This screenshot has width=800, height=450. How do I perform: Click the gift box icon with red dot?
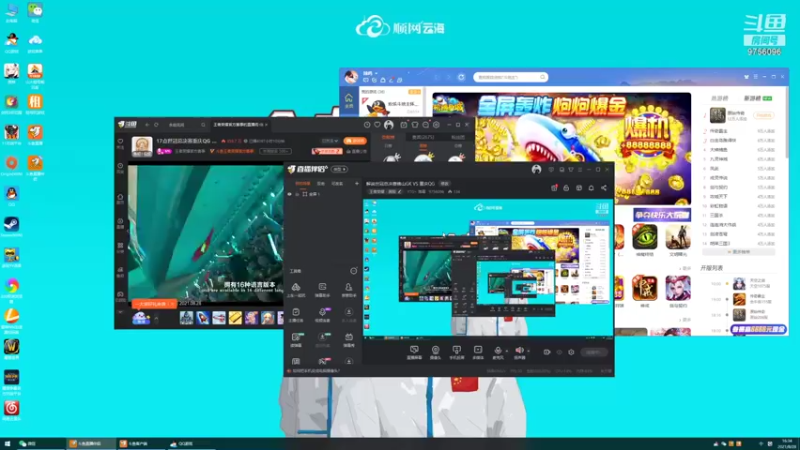[x=554, y=188]
